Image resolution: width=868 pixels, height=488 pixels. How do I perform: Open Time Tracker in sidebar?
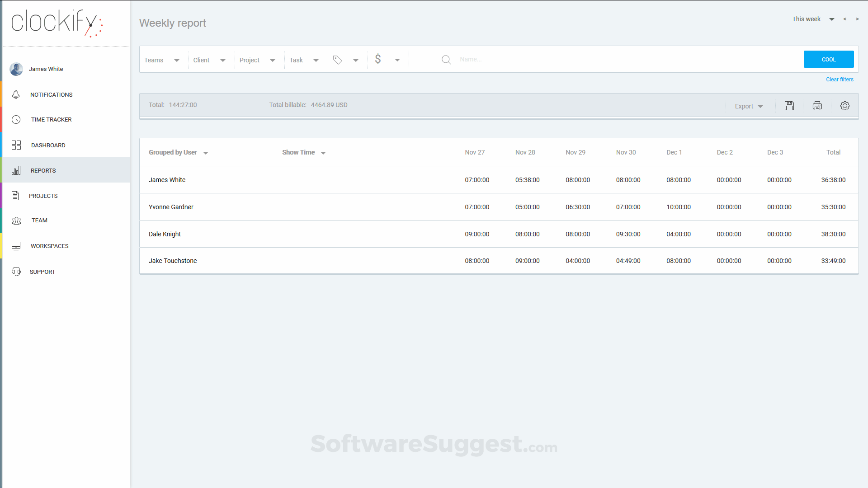pyautogui.click(x=51, y=120)
